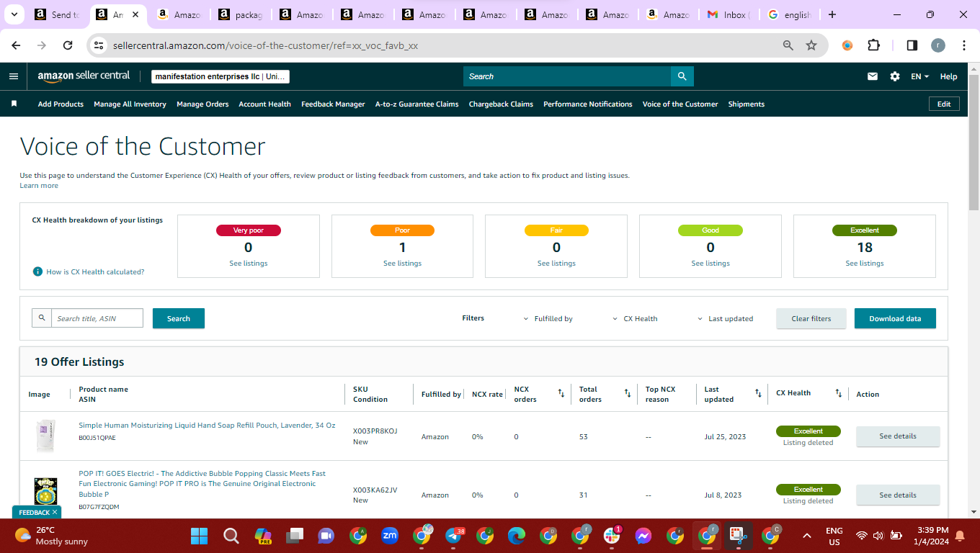Screen dimensions: 980x553
Task: Click the POP IT! product thumbnail
Action: (x=45, y=492)
